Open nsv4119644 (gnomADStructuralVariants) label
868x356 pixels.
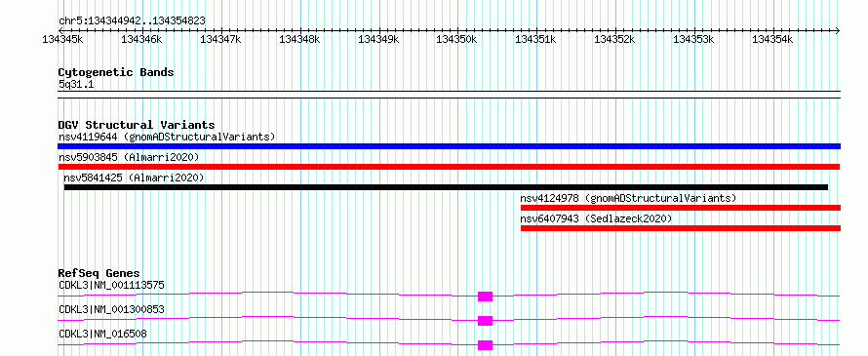(167, 137)
